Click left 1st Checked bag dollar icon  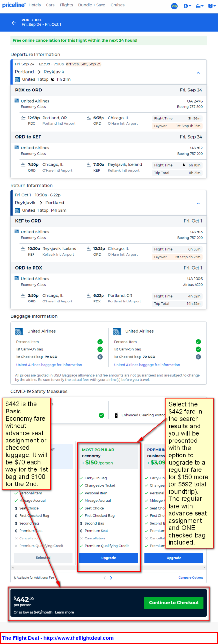[100, 357]
